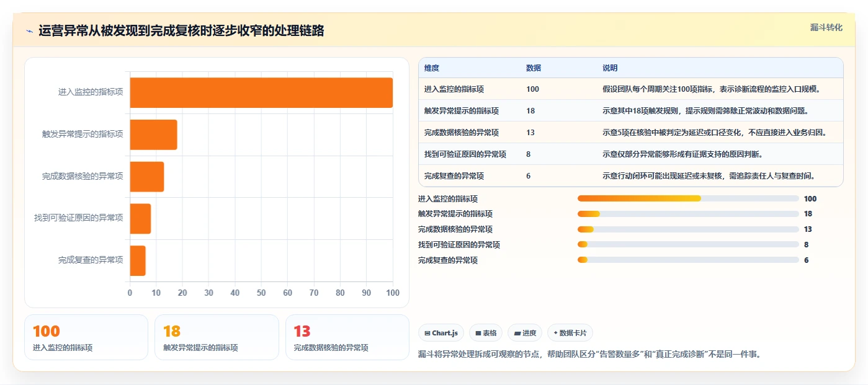
Task: Click the lightning icon before the page title
Action: pos(30,31)
